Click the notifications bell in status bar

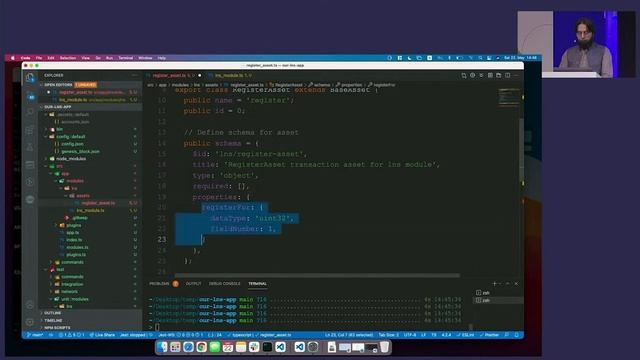pos(516,335)
